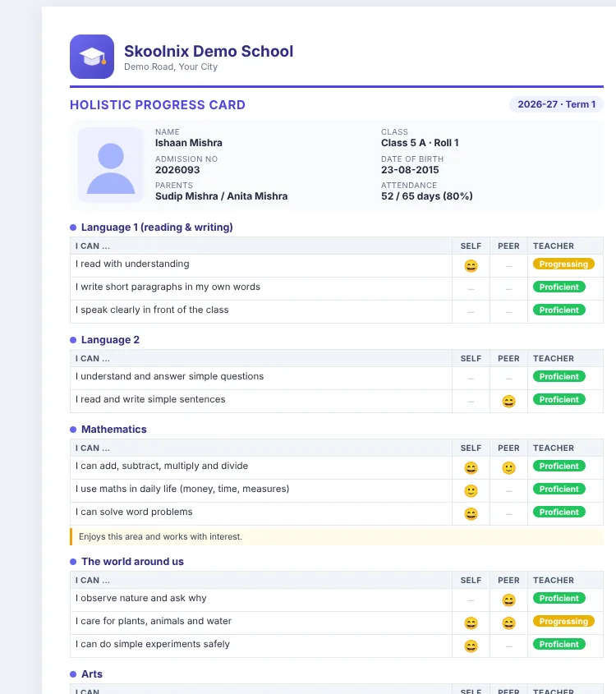Screen dimensions: 616x694
Task: Click the '2026-27 · Term 1' badge
Action: coord(556,104)
